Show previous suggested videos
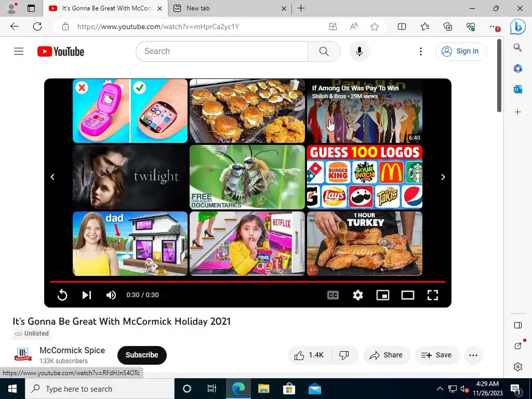 click(x=52, y=177)
